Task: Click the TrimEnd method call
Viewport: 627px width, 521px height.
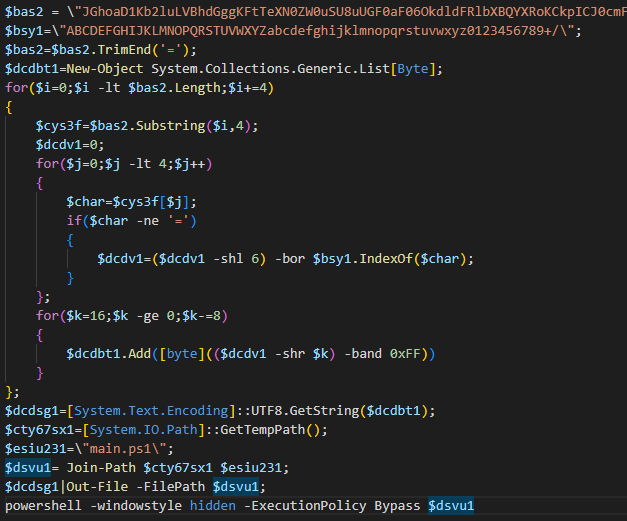Action: point(124,50)
